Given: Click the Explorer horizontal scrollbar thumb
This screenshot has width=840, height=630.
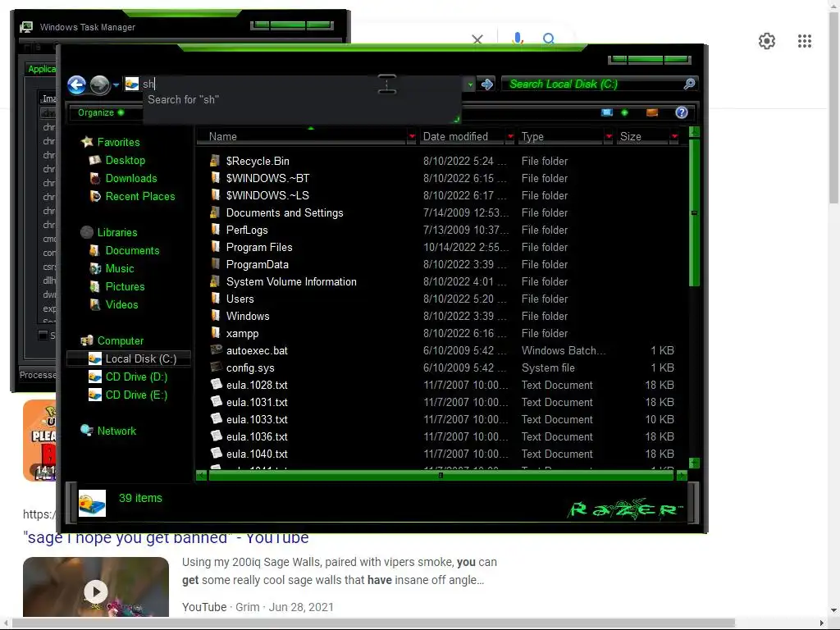Looking at the screenshot, I should coord(441,475).
